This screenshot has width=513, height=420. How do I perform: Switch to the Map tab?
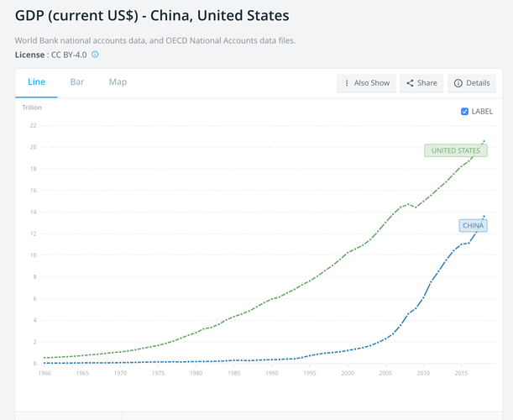tap(118, 82)
